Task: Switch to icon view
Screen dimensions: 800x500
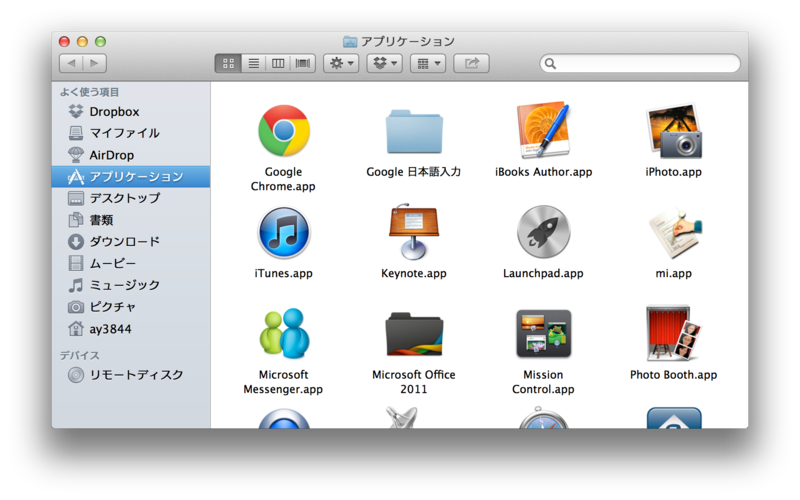Action: (x=228, y=63)
